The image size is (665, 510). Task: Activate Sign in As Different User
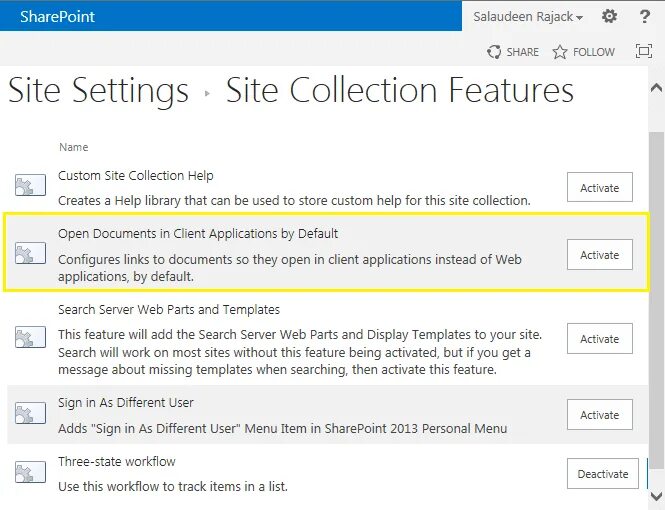pyautogui.click(x=600, y=415)
